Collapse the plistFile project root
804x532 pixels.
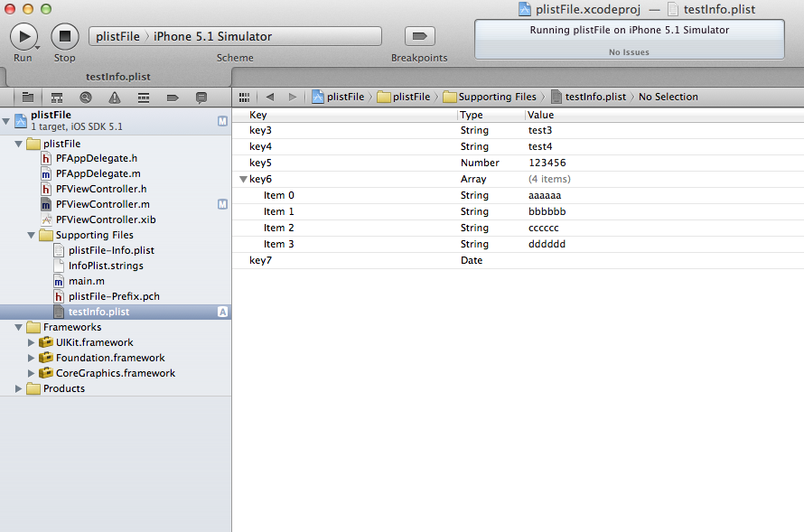[6, 121]
